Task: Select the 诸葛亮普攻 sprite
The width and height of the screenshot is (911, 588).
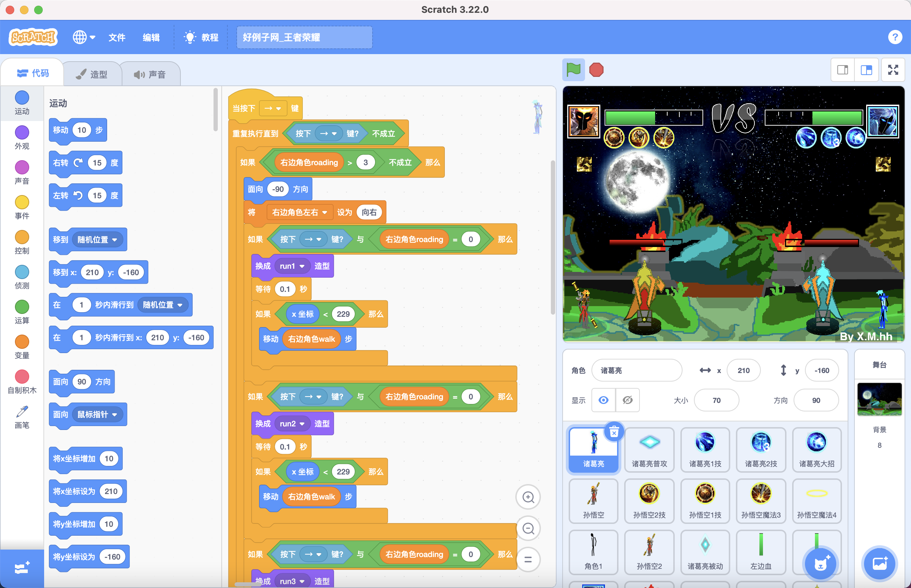Action: [x=649, y=450]
